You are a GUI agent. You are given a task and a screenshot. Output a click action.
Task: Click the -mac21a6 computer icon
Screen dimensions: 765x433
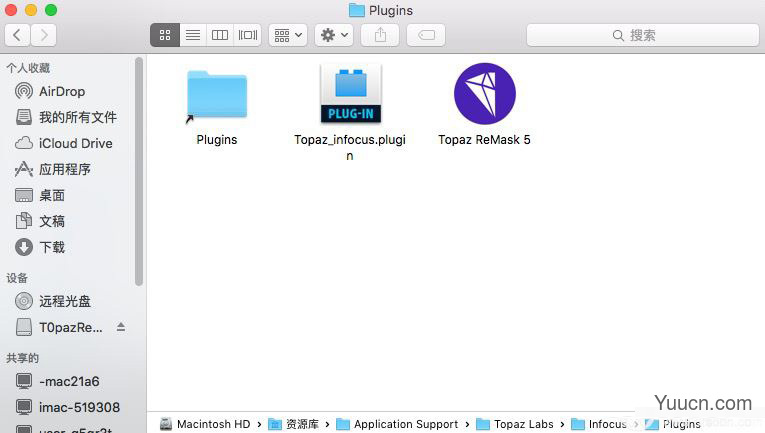click(24, 381)
